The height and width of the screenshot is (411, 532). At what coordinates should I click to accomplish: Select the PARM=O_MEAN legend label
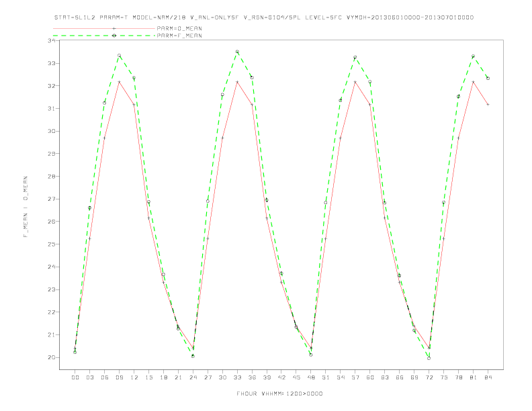[179, 28]
